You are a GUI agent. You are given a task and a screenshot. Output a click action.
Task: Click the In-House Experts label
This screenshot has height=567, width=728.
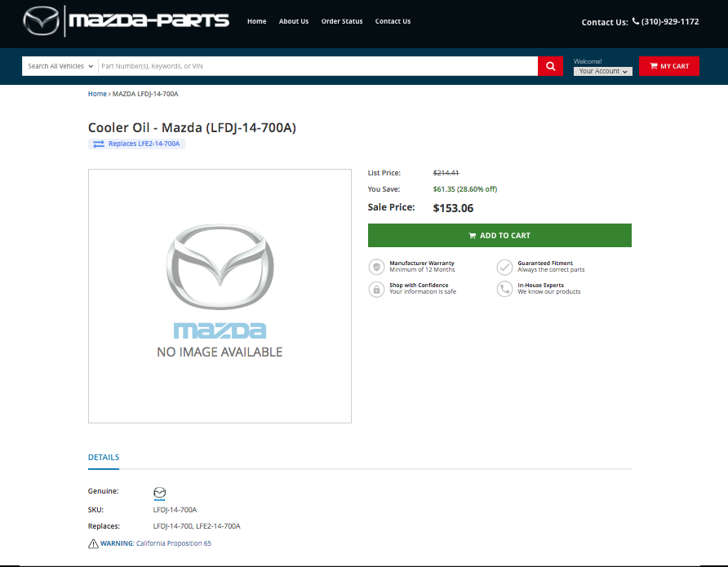540,286
